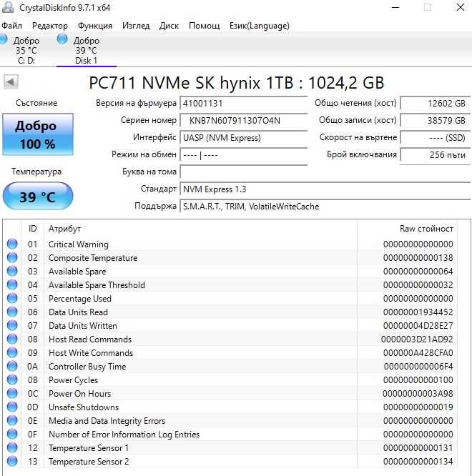Click status orb of Temperature Sensor 2 row
This screenshot has height=476, width=472.
tap(12, 462)
